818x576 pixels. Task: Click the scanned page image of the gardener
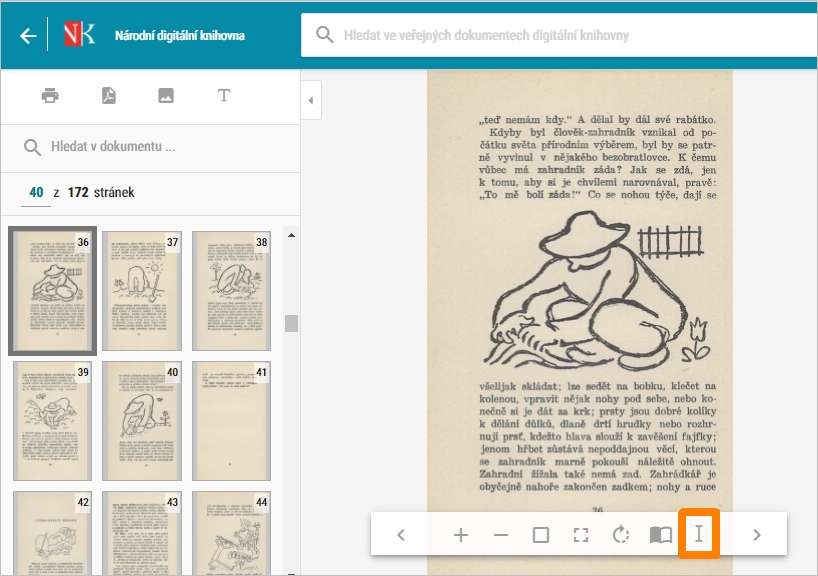click(x=580, y=322)
